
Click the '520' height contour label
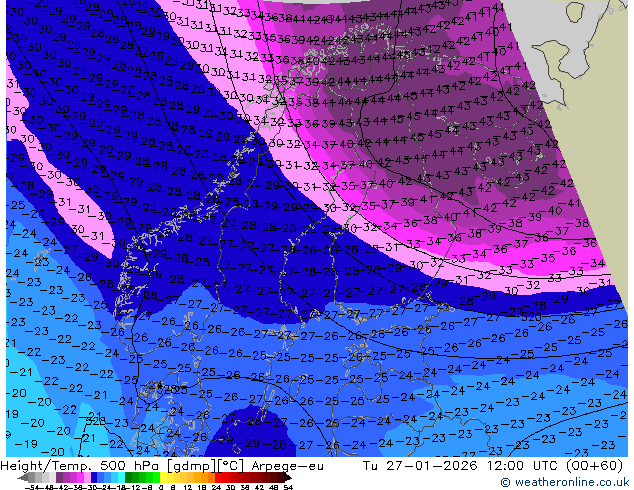coord(531,317)
